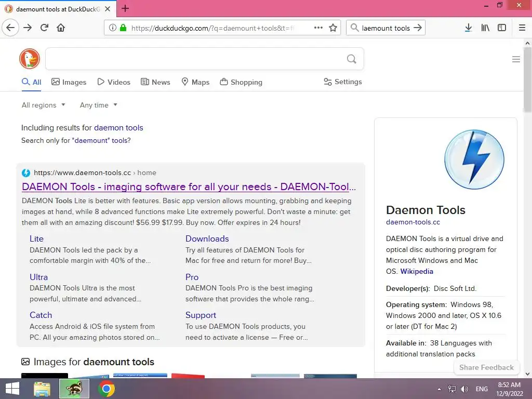Search only for "daemount" tools link

(x=102, y=140)
